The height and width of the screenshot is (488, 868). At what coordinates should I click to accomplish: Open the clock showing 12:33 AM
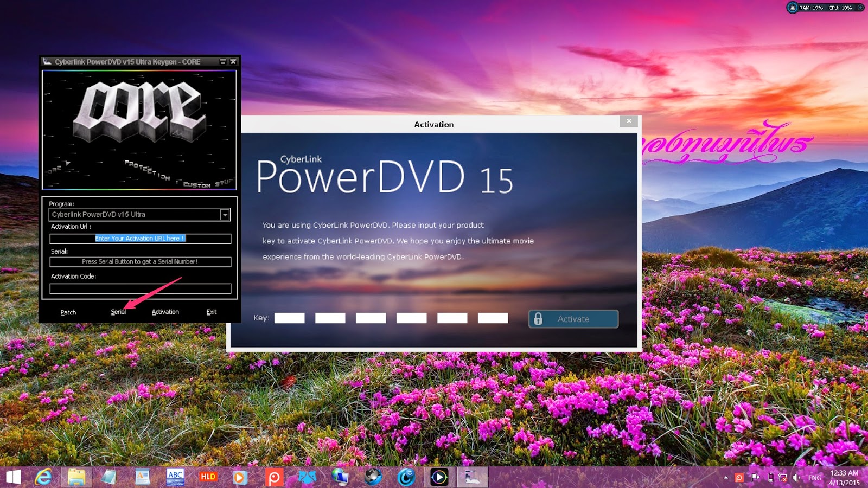[x=844, y=478]
